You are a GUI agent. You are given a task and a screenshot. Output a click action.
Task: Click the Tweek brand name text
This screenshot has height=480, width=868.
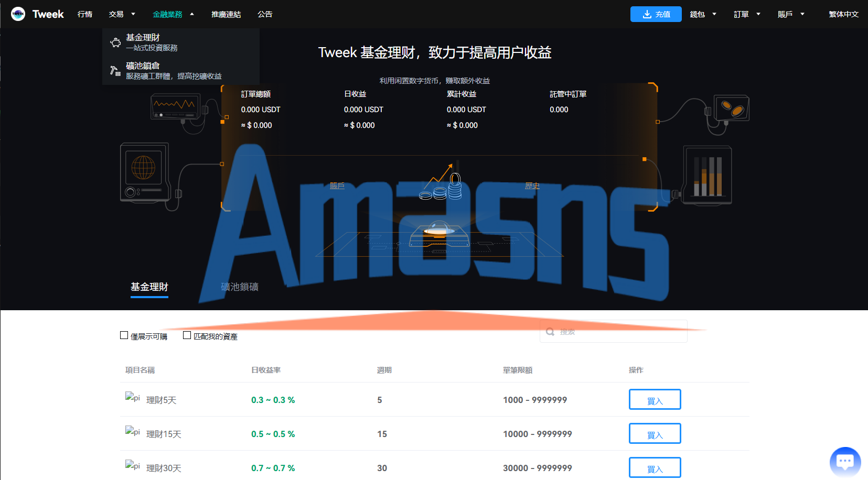pyautogui.click(x=48, y=14)
